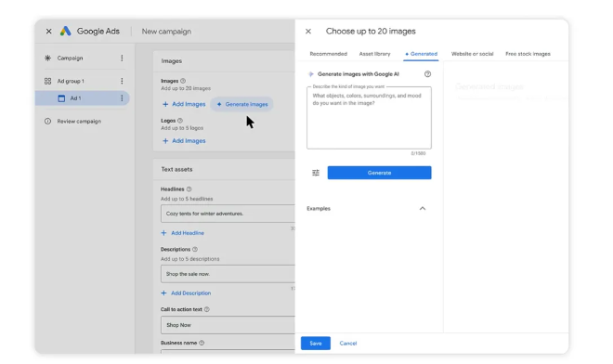The height and width of the screenshot is (364, 613).
Task: Click the Add Headline link
Action: click(x=183, y=233)
